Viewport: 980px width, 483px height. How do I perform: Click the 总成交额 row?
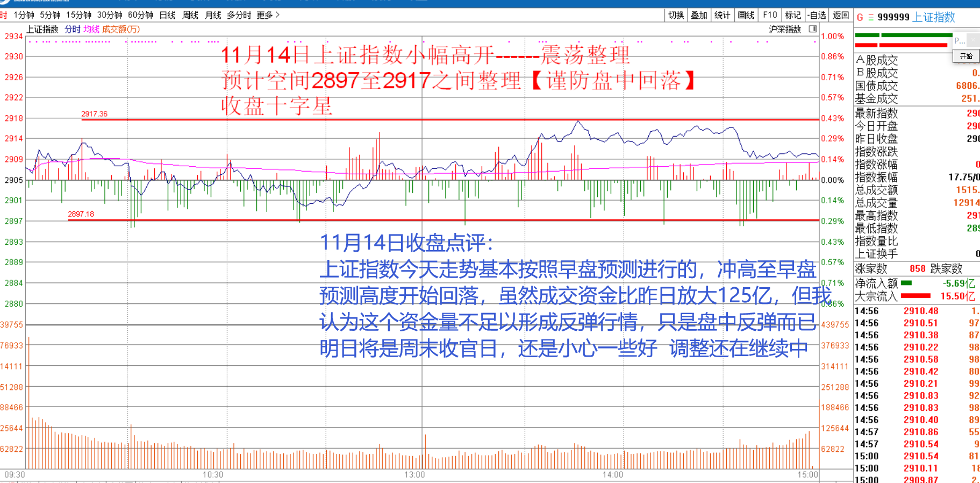click(x=917, y=190)
